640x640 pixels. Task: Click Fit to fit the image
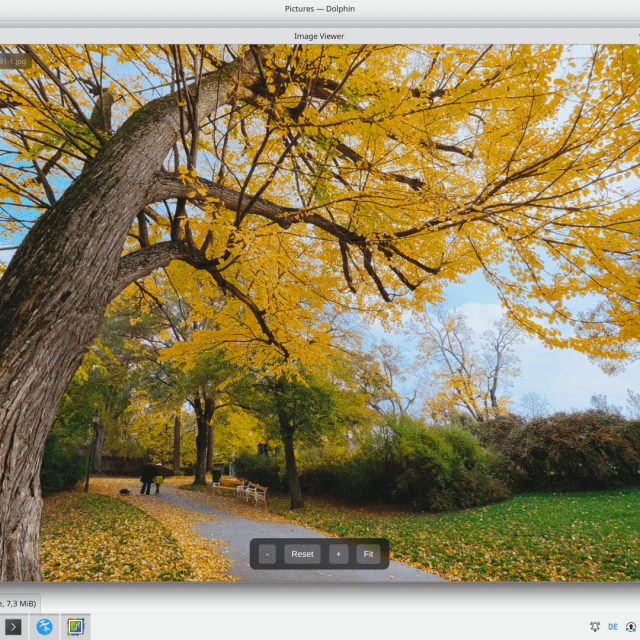pyautogui.click(x=368, y=554)
